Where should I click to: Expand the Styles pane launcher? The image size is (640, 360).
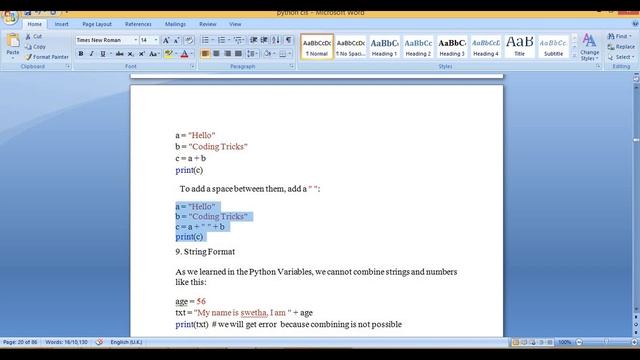tap(598, 66)
